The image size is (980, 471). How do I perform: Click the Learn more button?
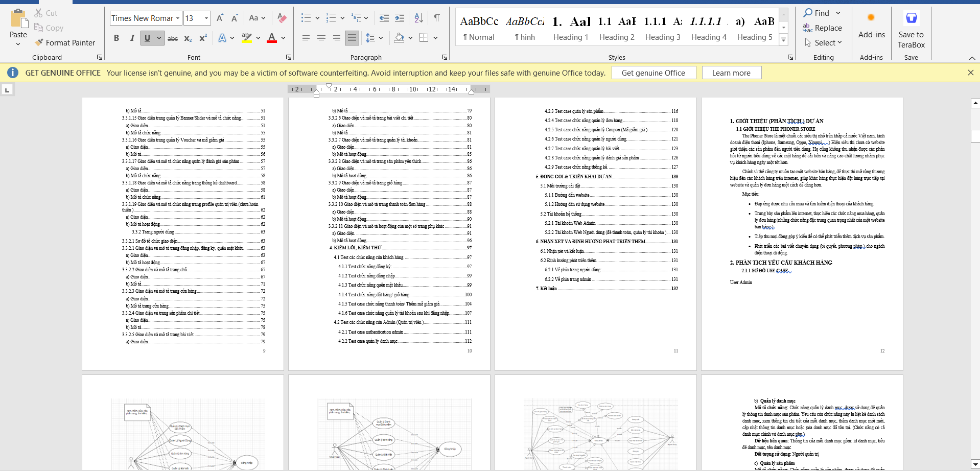(731, 73)
